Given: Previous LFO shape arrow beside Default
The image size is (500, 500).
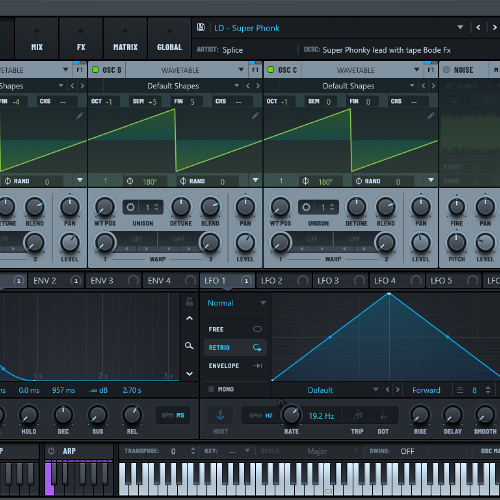Looking at the screenshot, I should tap(387, 390).
